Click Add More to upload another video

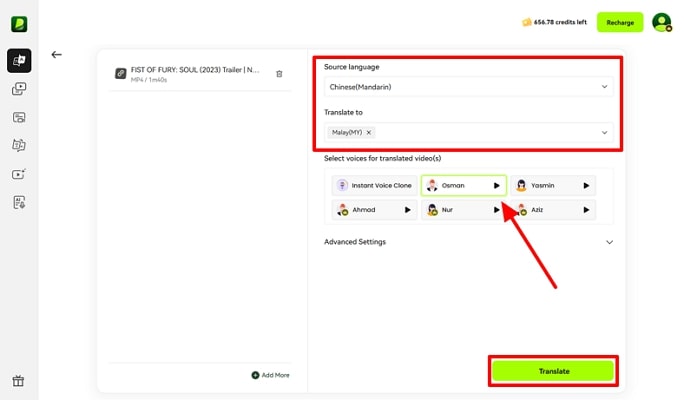click(270, 375)
